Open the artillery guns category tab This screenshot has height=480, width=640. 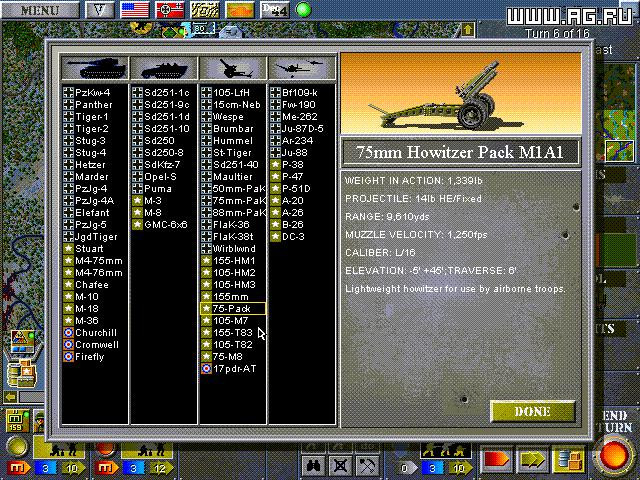click(233, 68)
